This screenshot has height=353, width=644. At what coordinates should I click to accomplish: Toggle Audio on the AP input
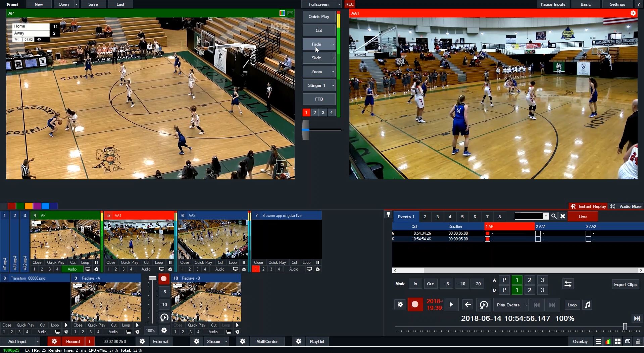click(x=72, y=269)
